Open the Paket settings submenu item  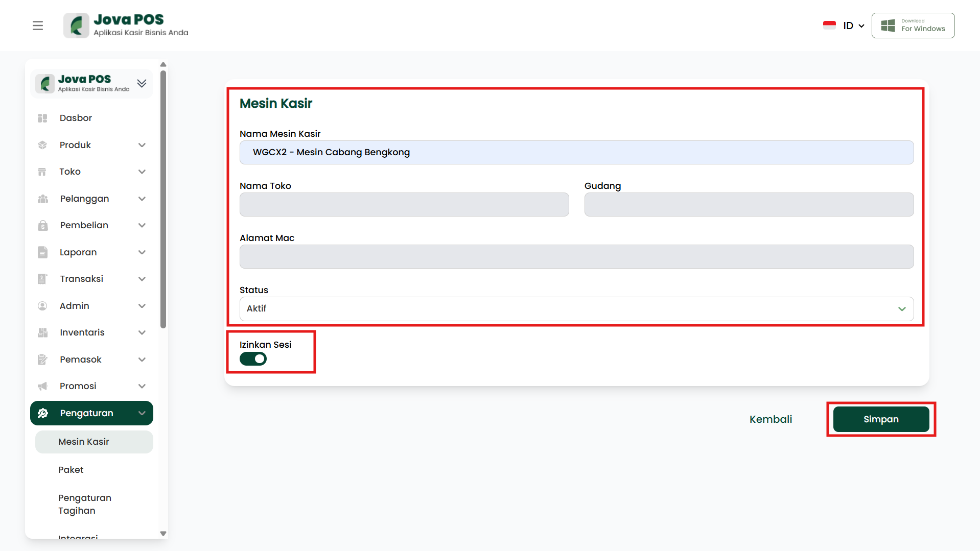[71, 470]
